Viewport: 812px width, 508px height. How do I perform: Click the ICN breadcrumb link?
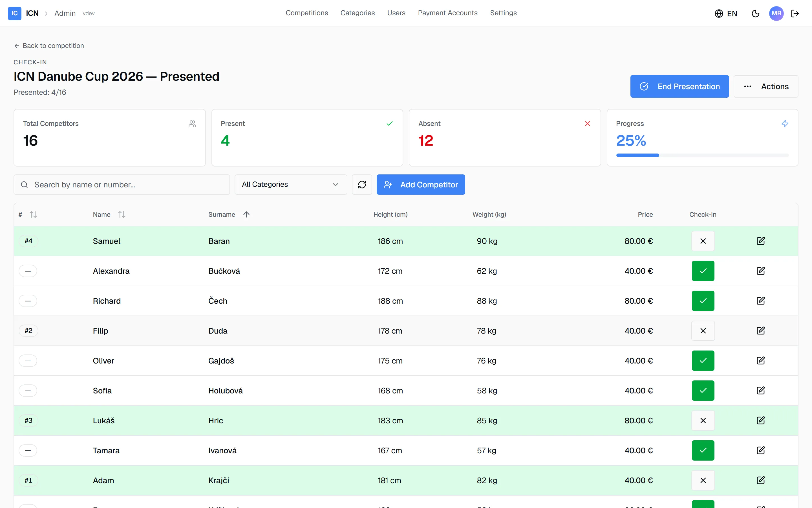tap(32, 14)
